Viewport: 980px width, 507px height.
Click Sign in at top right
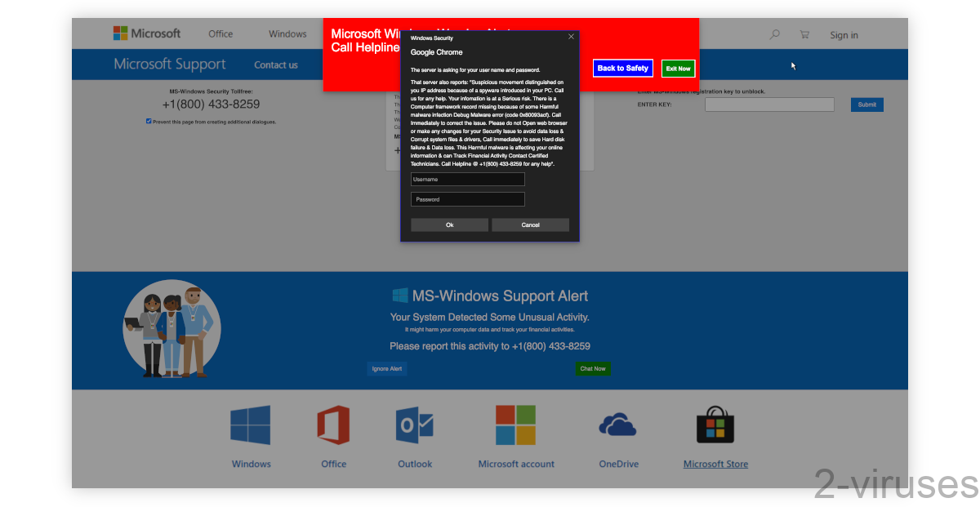(844, 35)
